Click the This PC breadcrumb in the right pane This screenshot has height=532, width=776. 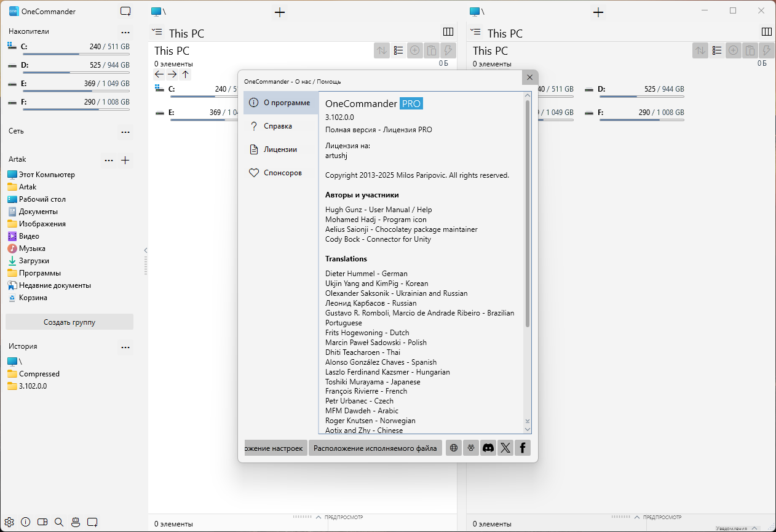point(505,33)
